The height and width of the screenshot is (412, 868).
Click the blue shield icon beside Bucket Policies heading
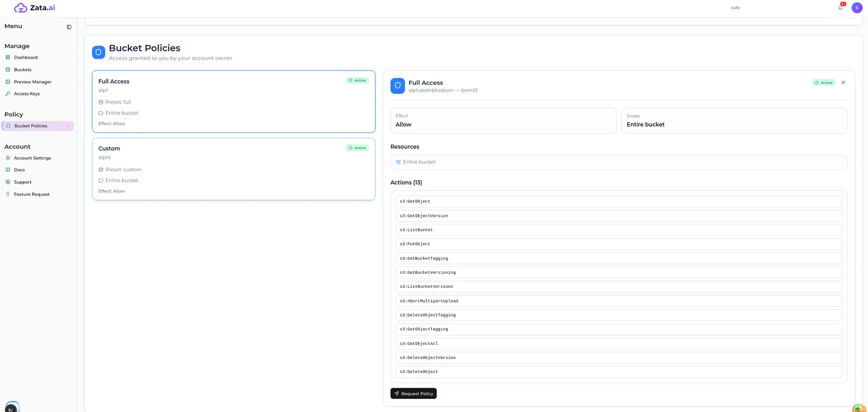pyautogui.click(x=99, y=52)
